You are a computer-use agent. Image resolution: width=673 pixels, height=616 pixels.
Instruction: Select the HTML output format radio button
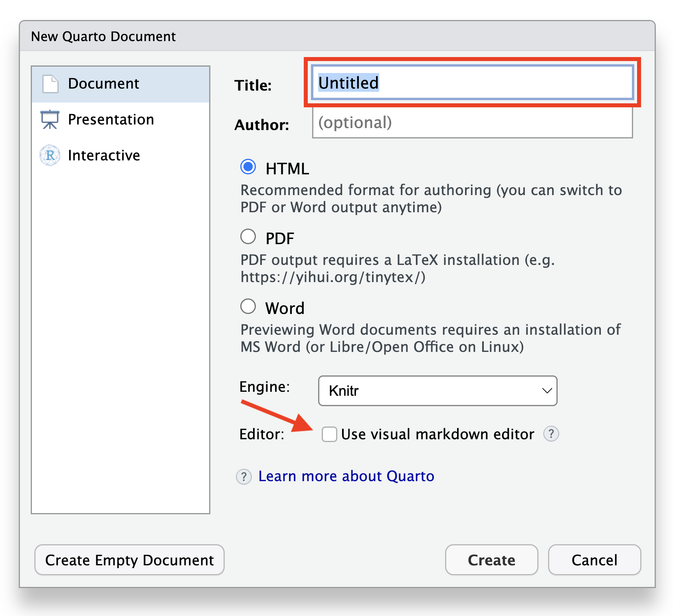[248, 167]
